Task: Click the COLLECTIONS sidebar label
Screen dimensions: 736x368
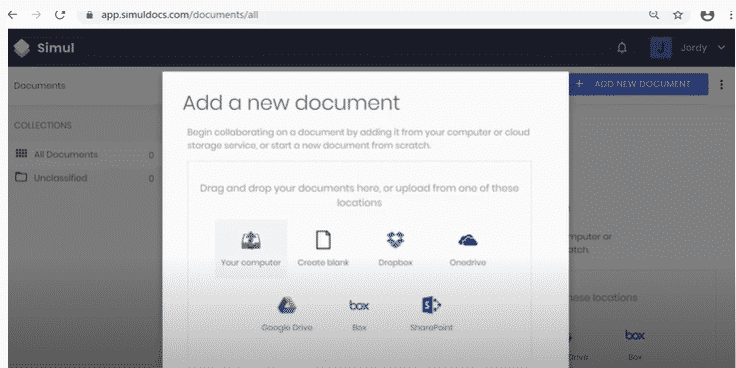Action: tap(43, 125)
